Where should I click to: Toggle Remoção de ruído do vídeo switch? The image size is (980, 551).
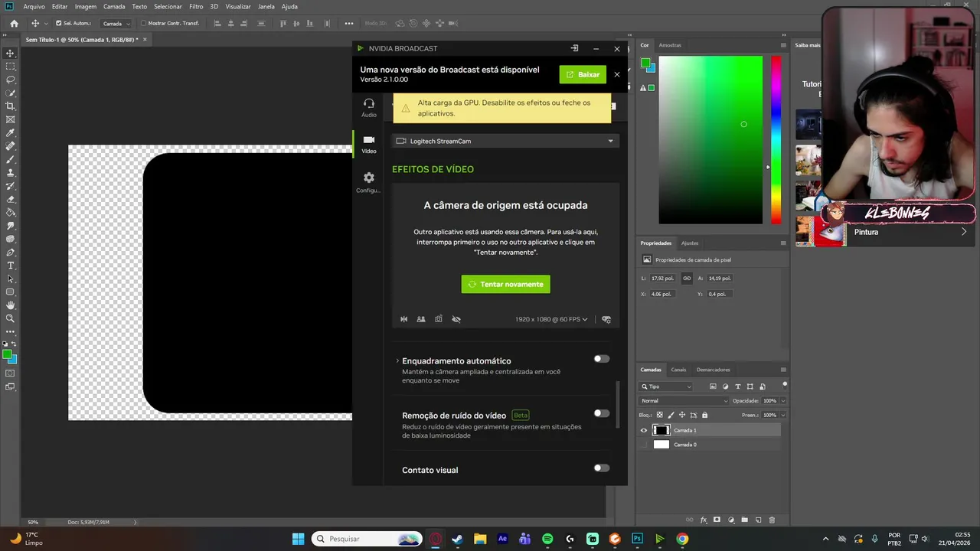point(602,413)
